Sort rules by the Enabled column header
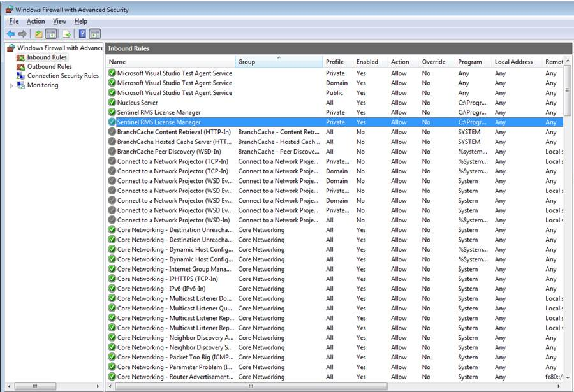This screenshot has height=392, width=574. (367, 62)
